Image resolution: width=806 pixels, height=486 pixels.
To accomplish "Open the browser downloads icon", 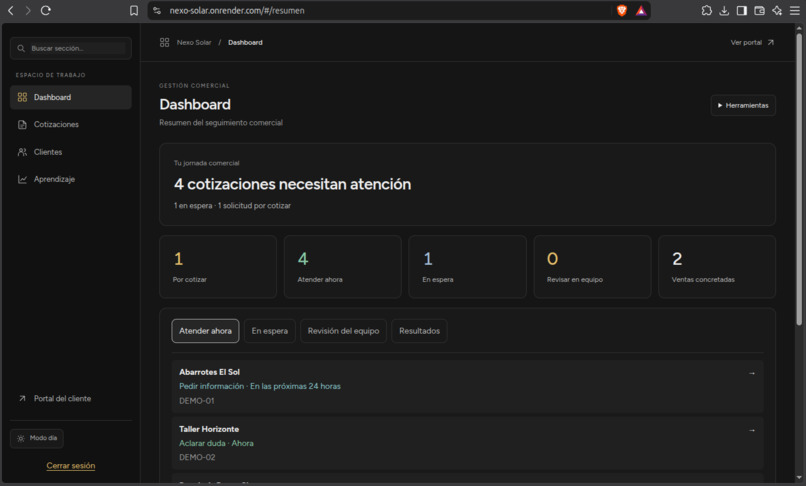I will [x=724, y=10].
